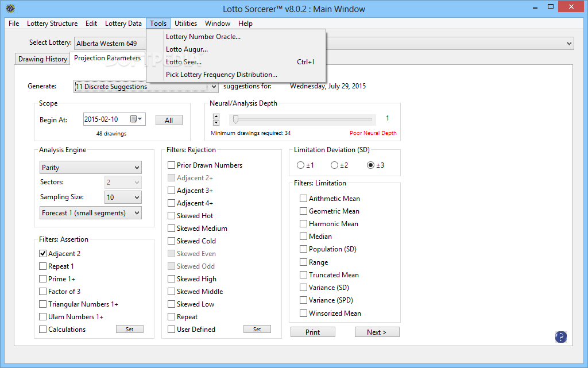Check the Ulam Numbers 1+ filter
The width and height of the screenshot is (588, 368).
42,317
